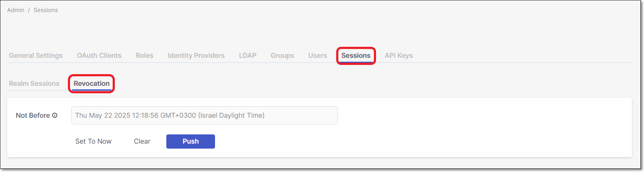Select the Revocation sub-tab
Screen dimensions: 644x172
click(92, 83)
